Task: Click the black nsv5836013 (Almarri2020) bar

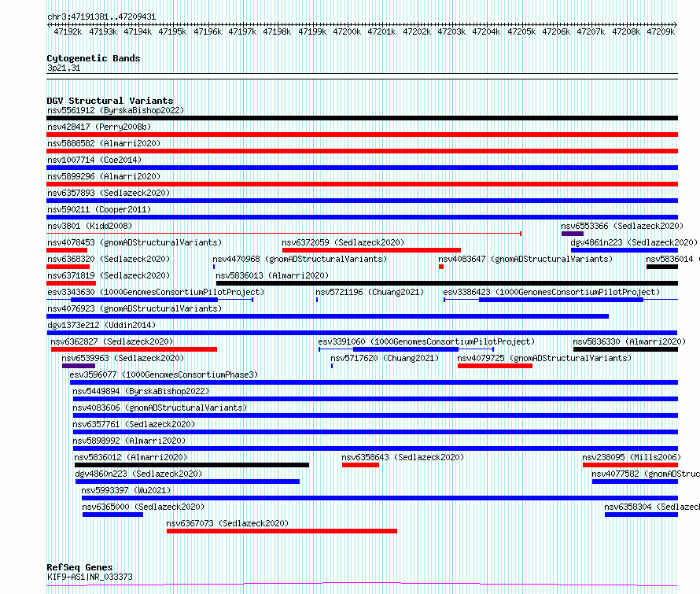Action: coord(447,283)
